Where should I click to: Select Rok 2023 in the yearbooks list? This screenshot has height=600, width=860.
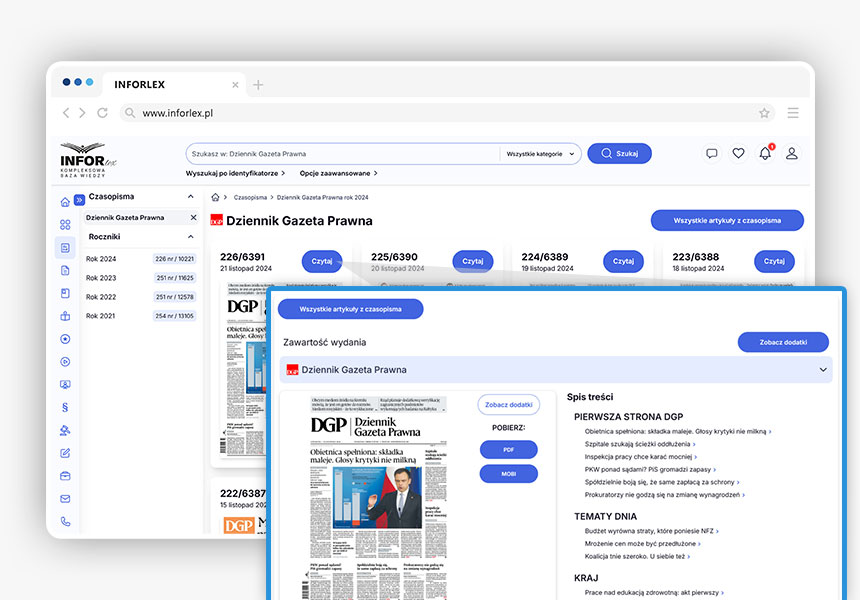coord(140,278)
